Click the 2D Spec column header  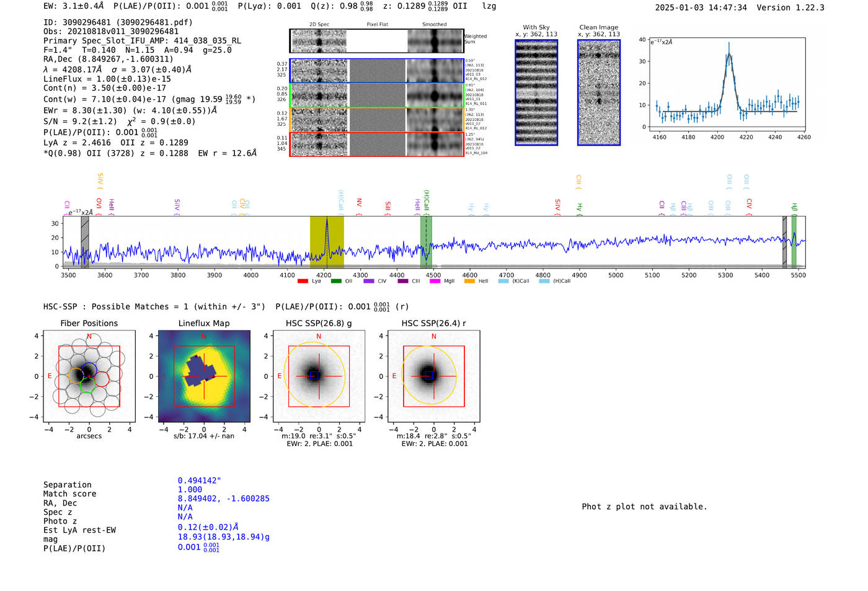point(319,25)
